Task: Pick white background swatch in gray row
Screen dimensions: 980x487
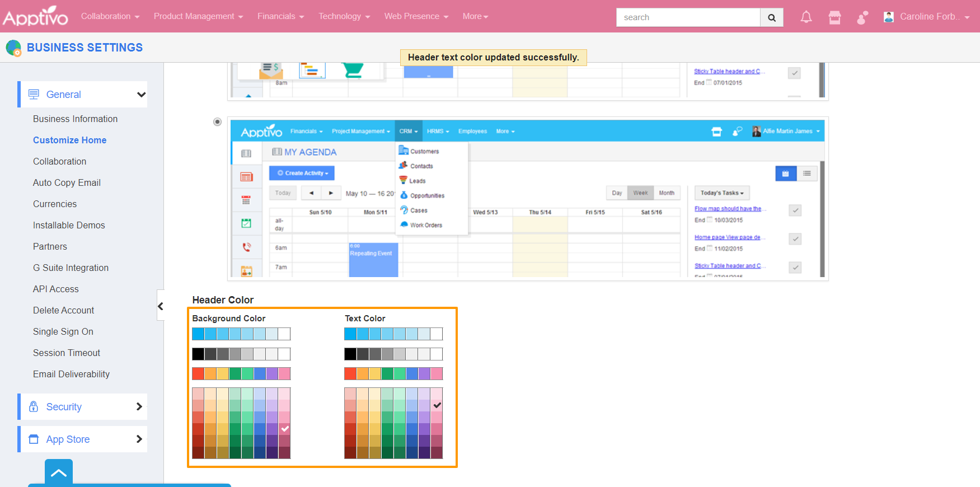Action: pyautogui.click(x=284, y=354)
